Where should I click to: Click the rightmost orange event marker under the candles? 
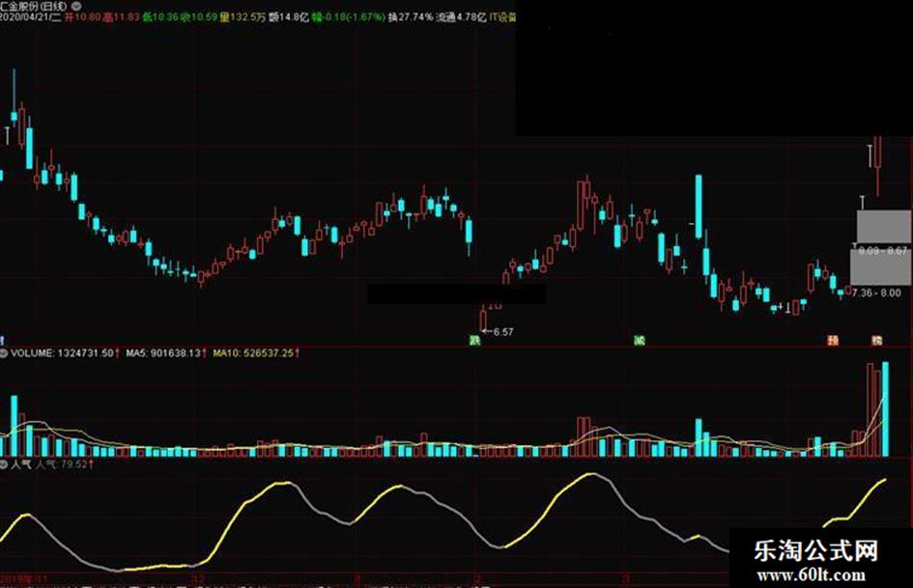pos(876,340)
